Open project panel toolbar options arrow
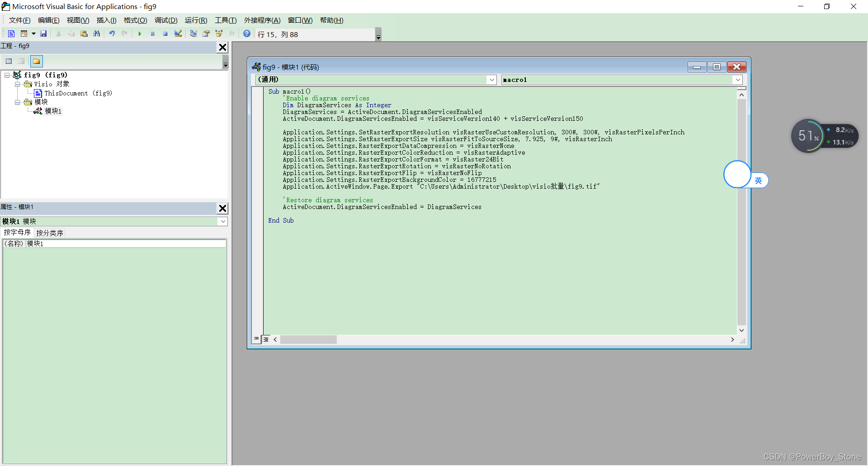 226,62
